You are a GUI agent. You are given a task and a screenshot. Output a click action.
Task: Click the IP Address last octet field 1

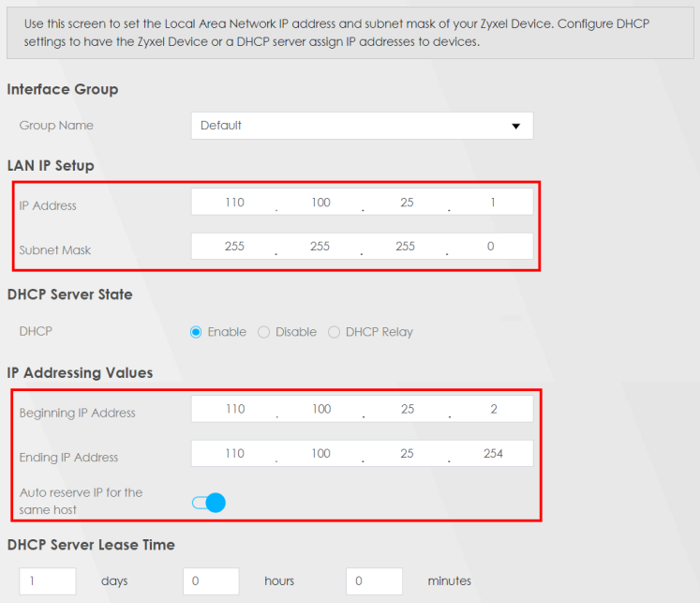492,203
